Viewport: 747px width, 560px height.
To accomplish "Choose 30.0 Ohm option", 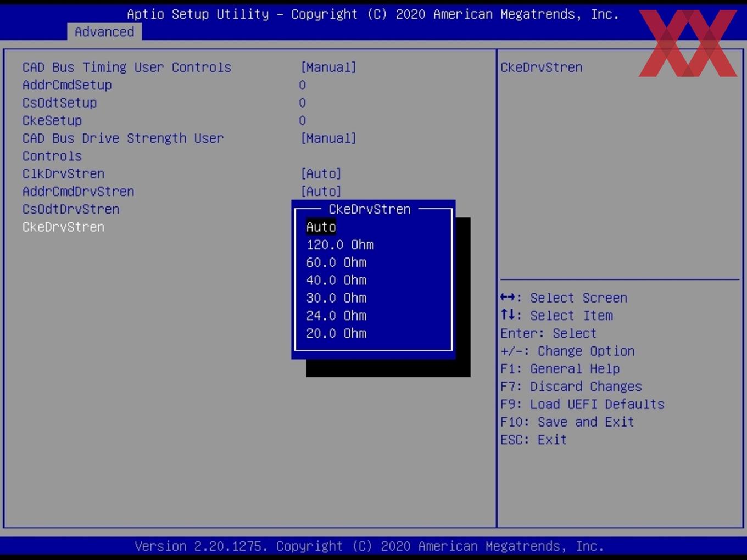I will click(x=336, y=298).
